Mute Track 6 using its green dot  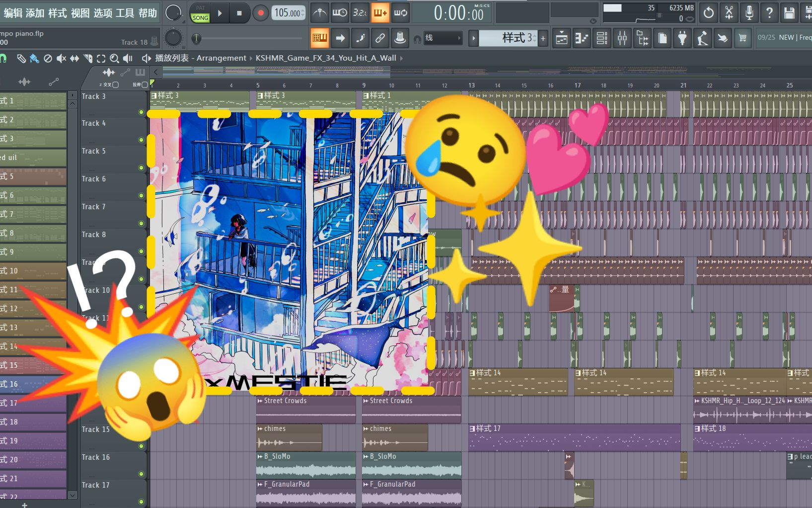pyautogui.click(x=141, y=196)
